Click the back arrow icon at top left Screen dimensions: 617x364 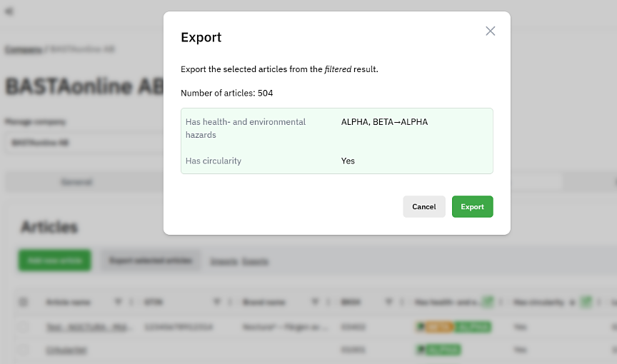coord(9,11)
